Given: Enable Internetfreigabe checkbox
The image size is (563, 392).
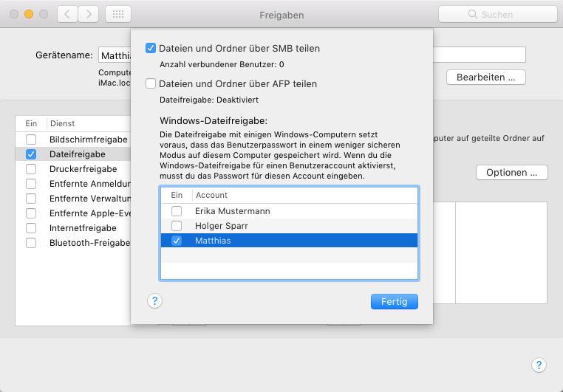Looking at the screenshot, I should [31, 228].
